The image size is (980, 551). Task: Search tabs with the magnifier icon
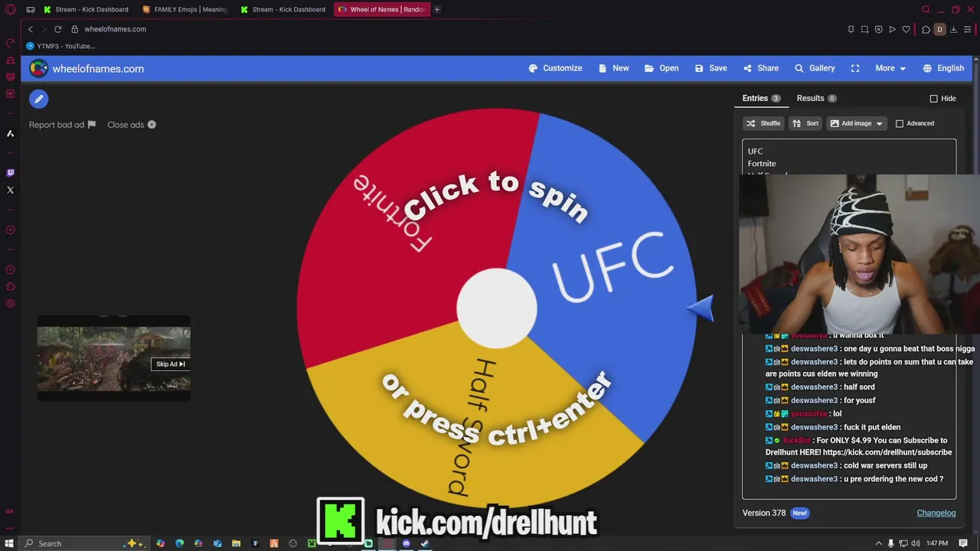pos(926,9)
